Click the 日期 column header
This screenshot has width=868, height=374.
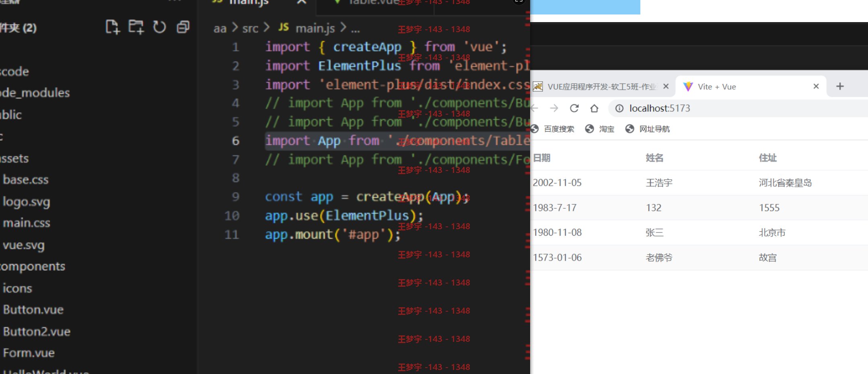[x=541, y=158]
